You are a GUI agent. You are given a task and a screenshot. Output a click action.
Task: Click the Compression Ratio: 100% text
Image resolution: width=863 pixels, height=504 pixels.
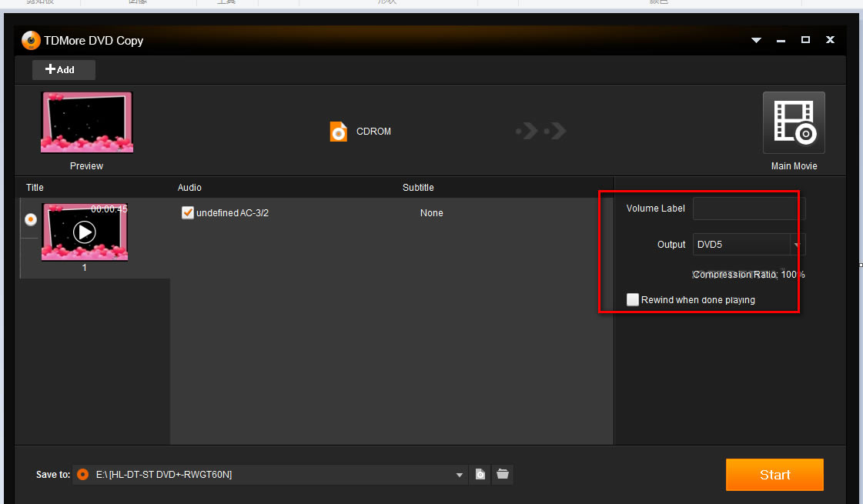tap(748, 274)
